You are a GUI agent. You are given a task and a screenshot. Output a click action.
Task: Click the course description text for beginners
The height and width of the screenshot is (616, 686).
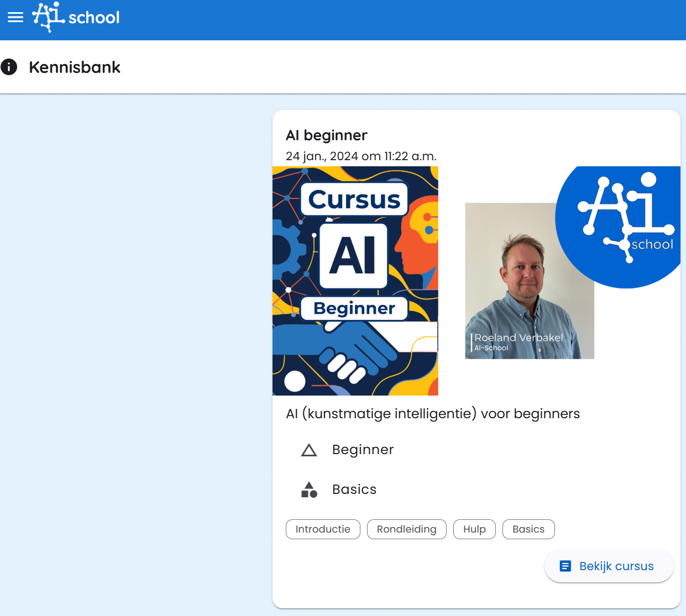pyautogui.click(x=433, y=414)
